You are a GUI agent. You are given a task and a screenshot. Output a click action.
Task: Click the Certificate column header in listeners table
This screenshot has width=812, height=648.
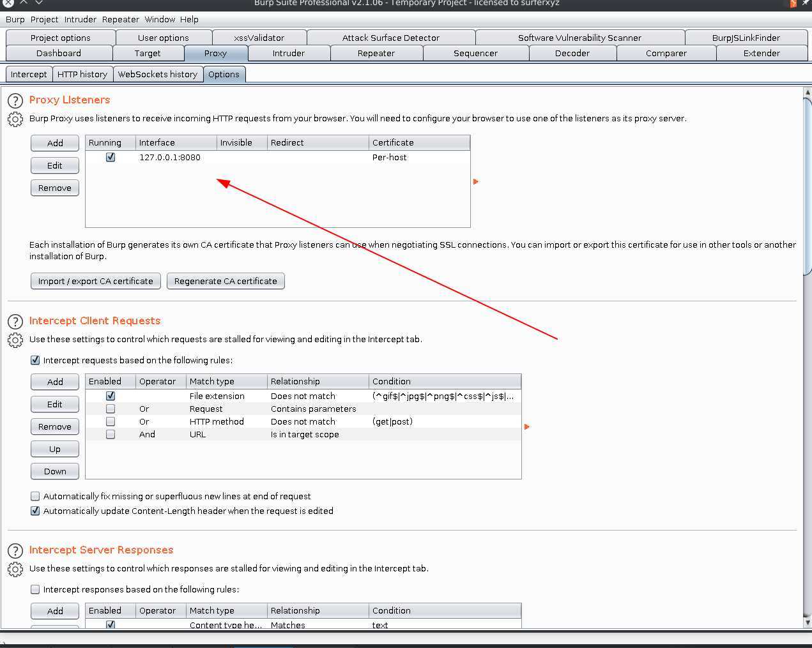click(419, 142)
